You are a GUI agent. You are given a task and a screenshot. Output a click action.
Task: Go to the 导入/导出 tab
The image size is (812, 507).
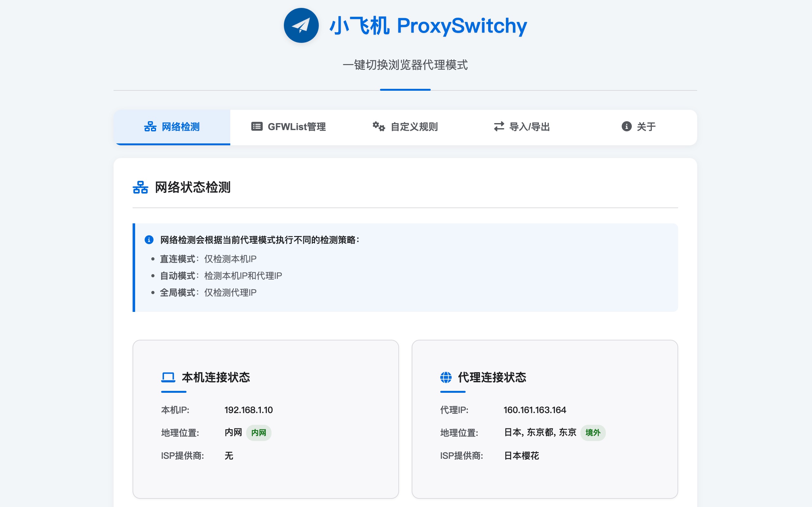click(522, 127)
